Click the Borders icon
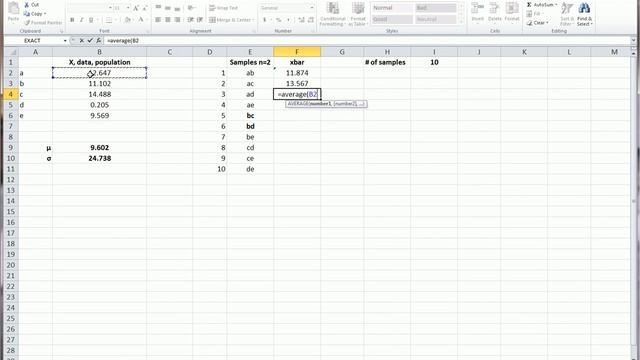This screenshot has width=640, height=360. click(x=109, y=20)
